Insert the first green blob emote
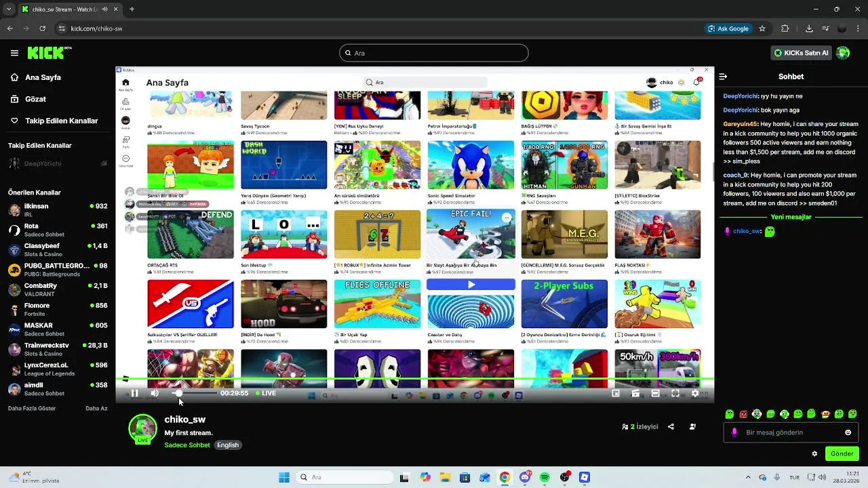868x488 pixels. click(729, 414)
